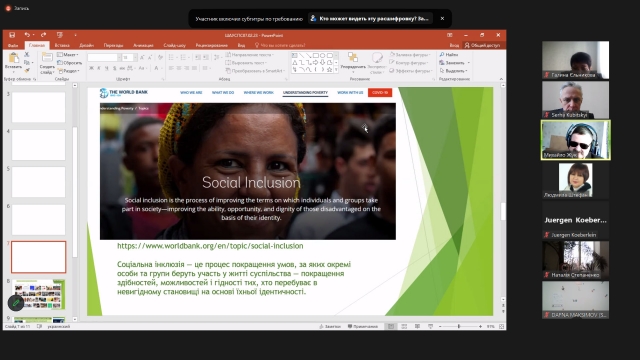
Task: Switch to reading view in status bar
Action: [417, 327]
